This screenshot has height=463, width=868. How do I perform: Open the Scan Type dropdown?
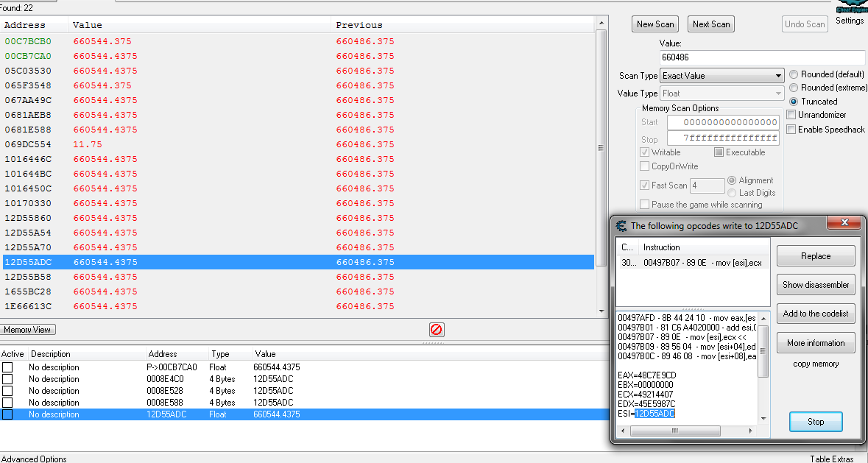(721, 76)
